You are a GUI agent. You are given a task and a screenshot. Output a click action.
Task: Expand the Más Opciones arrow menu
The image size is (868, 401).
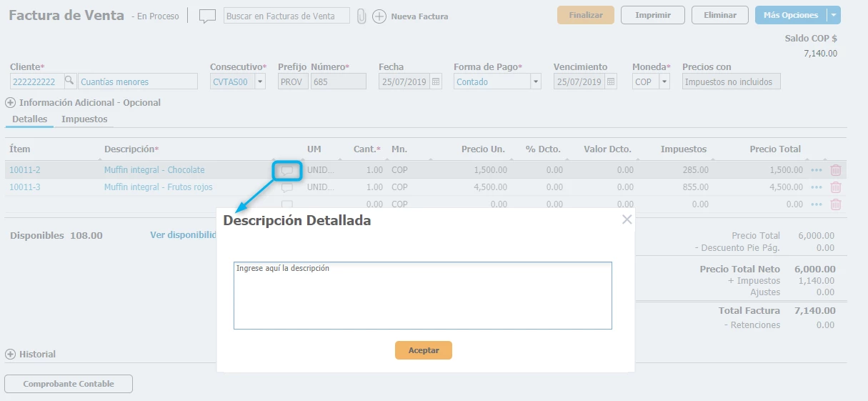tap(833, 15)
